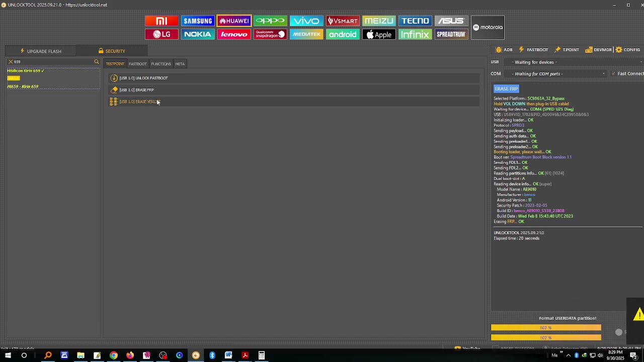The image size is (644, 362).
Task: Open Microsoft Word from the taskbar
Action: click(228, 355)
